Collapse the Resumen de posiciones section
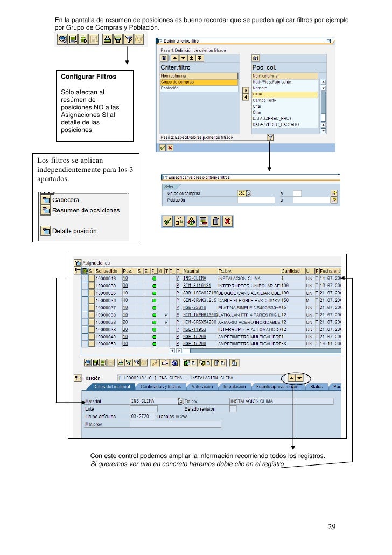This screenshot has height=555, width=392. coord(46,211)
